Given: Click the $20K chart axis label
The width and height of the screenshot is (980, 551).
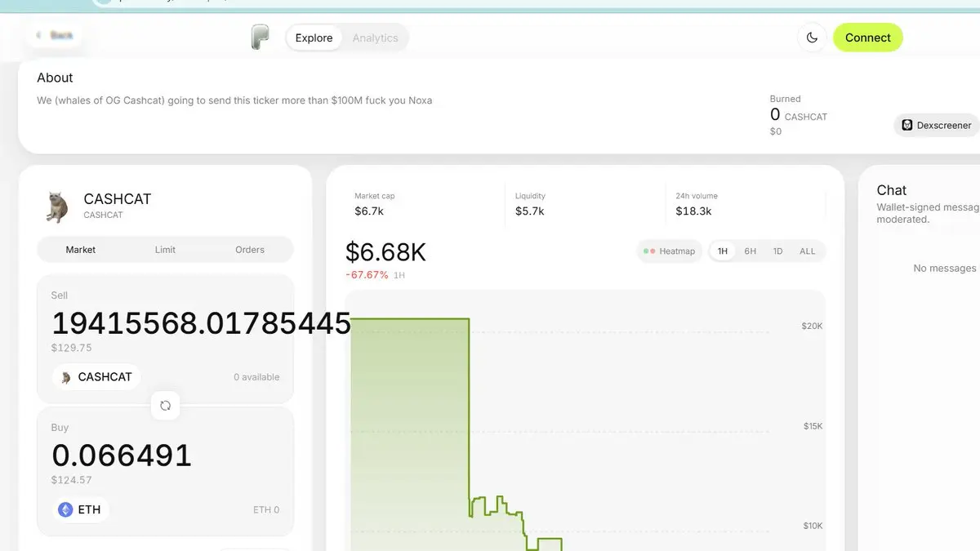Looking at the screenshot, I should (812, 326).
